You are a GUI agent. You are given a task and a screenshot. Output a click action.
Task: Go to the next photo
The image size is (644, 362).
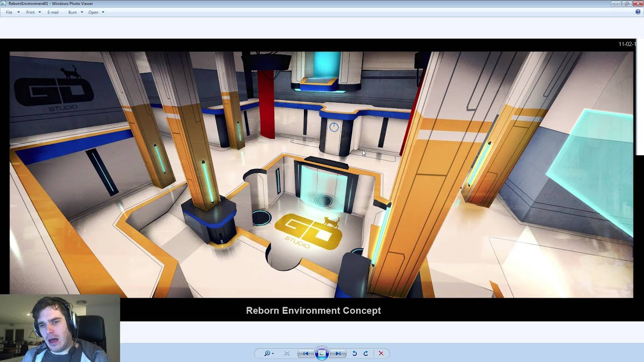click(x=338, y=353)
